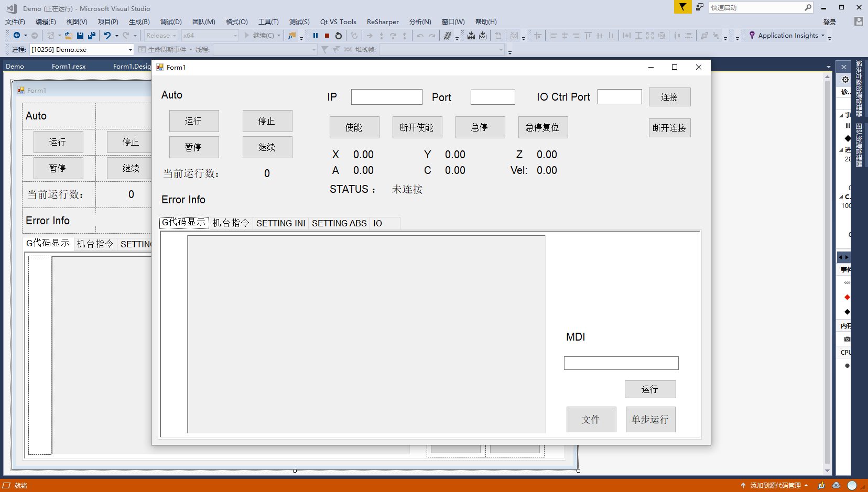The width and height of the screenshot is (868, 492).
Task: Open the notifications flag icon
Action: [682, 7]
